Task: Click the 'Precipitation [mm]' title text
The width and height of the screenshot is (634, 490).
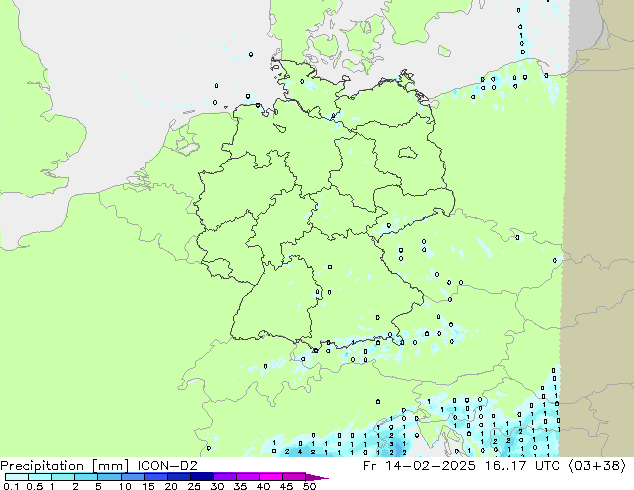Action: 64,466
